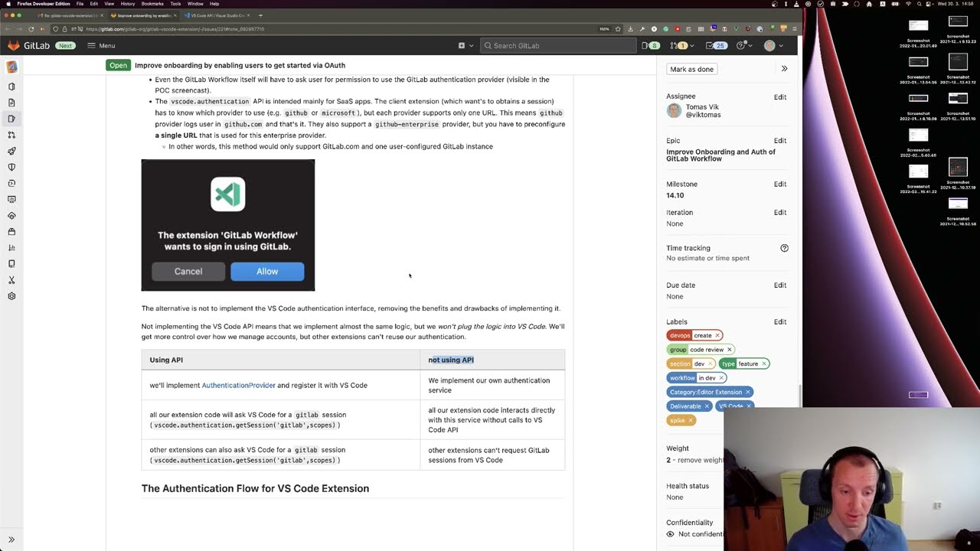Remove the section dev label
Screen dimensions: 980x551
pos(710,364)
